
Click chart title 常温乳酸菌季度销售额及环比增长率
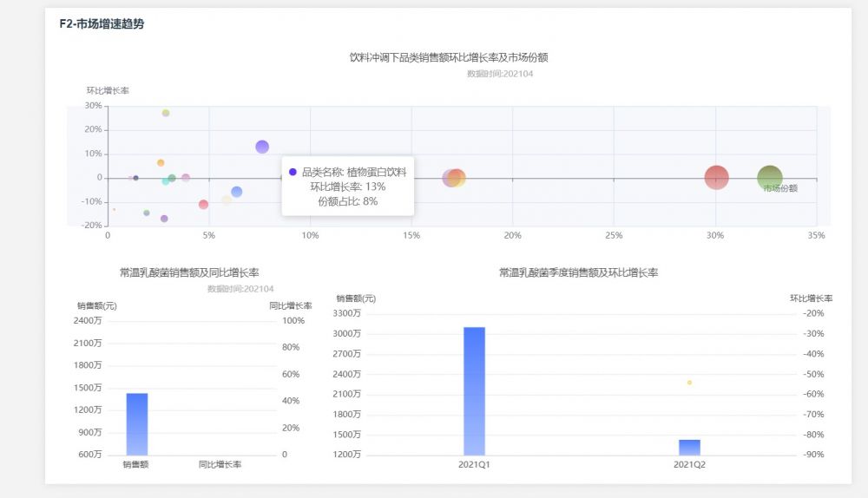click(x=578, y=272)
